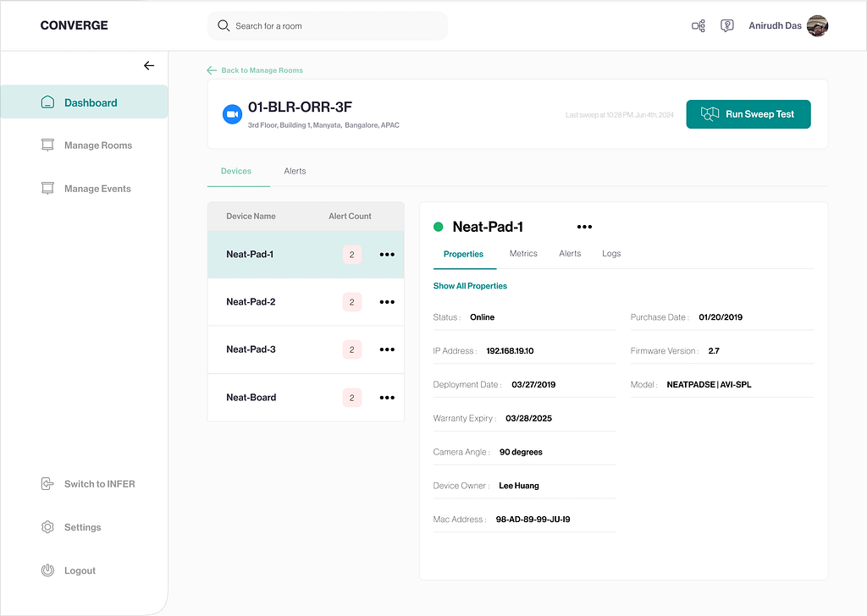The image size is (867, 616).
Task: Click the IP address 192.168.19.10
Action: click(x=510, y=351)
